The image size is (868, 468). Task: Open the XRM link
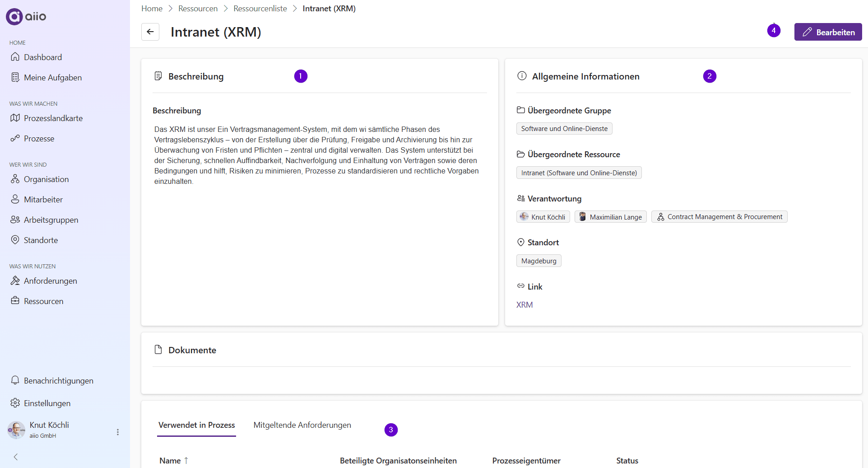525,305
